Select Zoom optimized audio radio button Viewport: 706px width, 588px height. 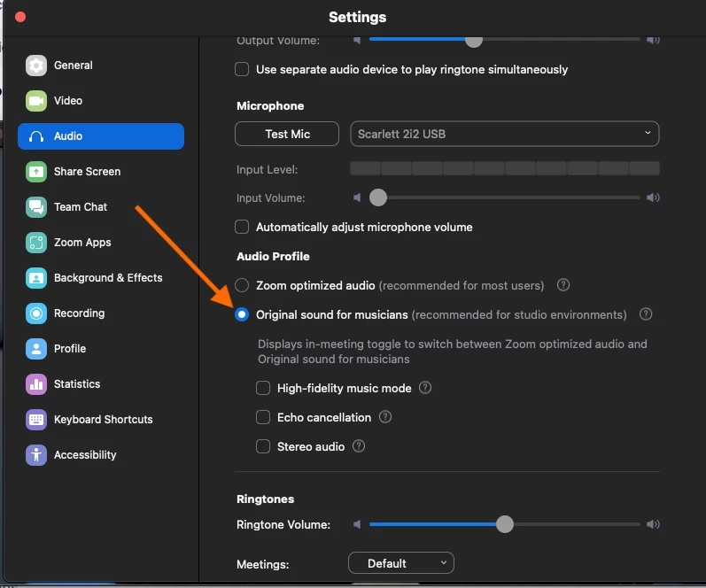[x=242, y=285]
